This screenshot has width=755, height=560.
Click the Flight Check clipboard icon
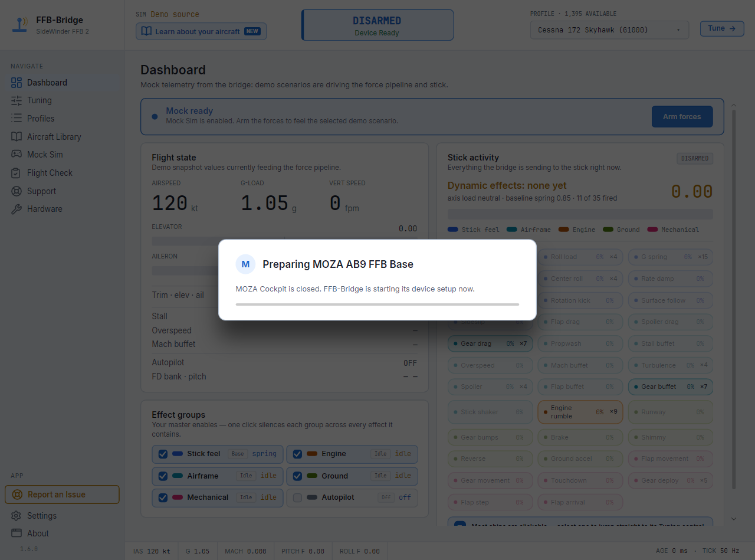(x=17, y=173)
